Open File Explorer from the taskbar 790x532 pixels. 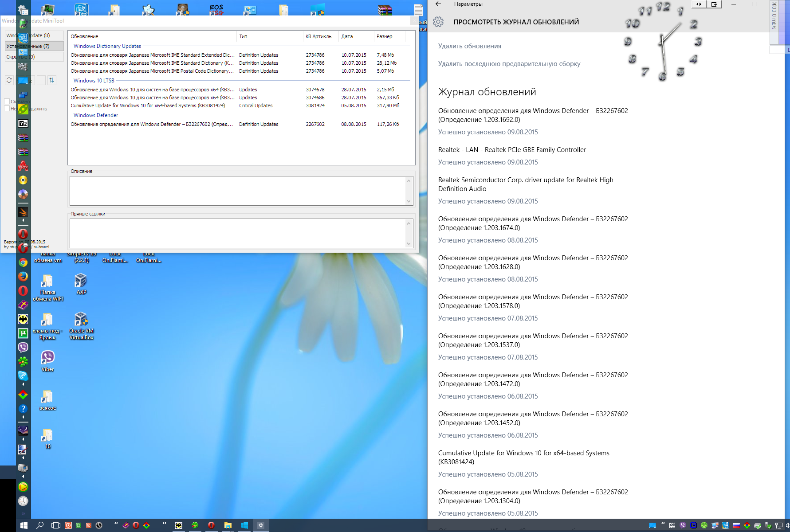(228, 525)
